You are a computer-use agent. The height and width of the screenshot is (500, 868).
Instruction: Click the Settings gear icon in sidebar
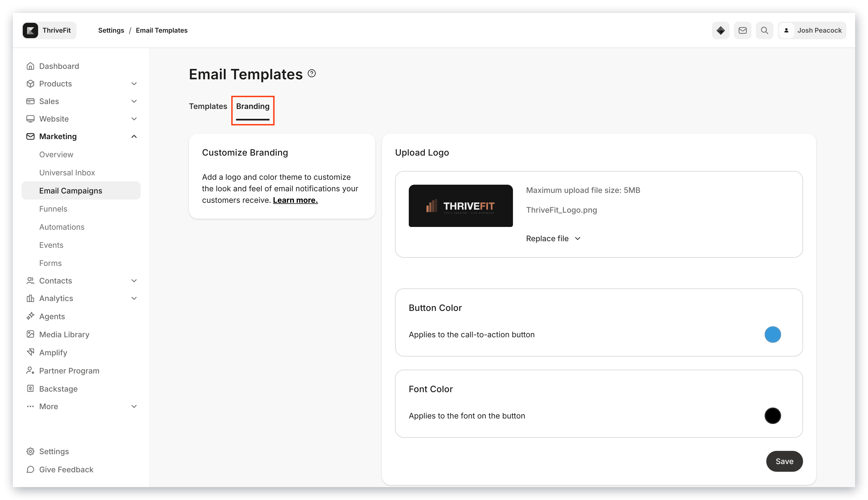30,451
